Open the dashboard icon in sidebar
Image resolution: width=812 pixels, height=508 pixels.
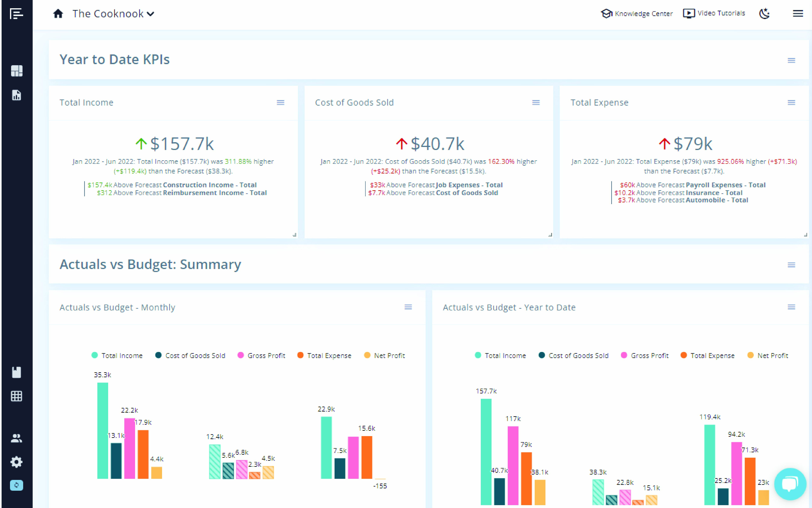pos(16,71)
